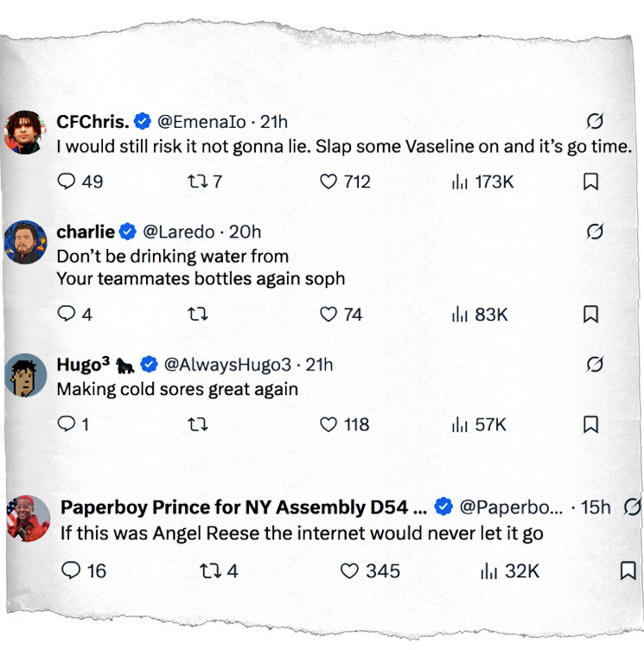
Task: Reply to charlie's water bottles tweet
Action: click(x=67, y=315)
